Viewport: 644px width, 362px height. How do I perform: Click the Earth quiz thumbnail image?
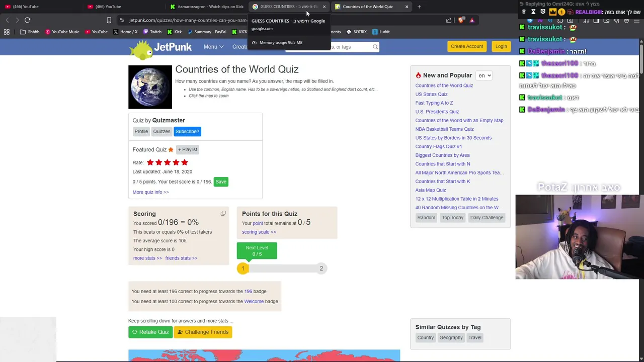[150, 87]
